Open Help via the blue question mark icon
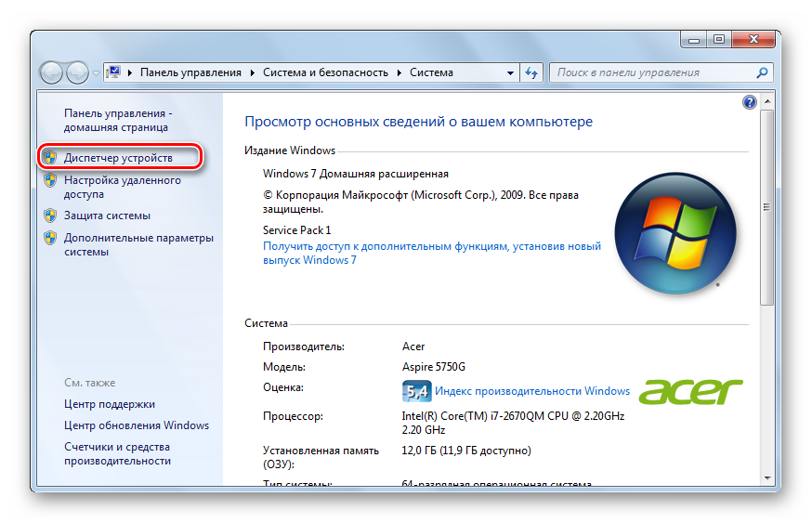The height and width of the screenshot is (523, 812). pyautogui.click(x=750, y=102)
